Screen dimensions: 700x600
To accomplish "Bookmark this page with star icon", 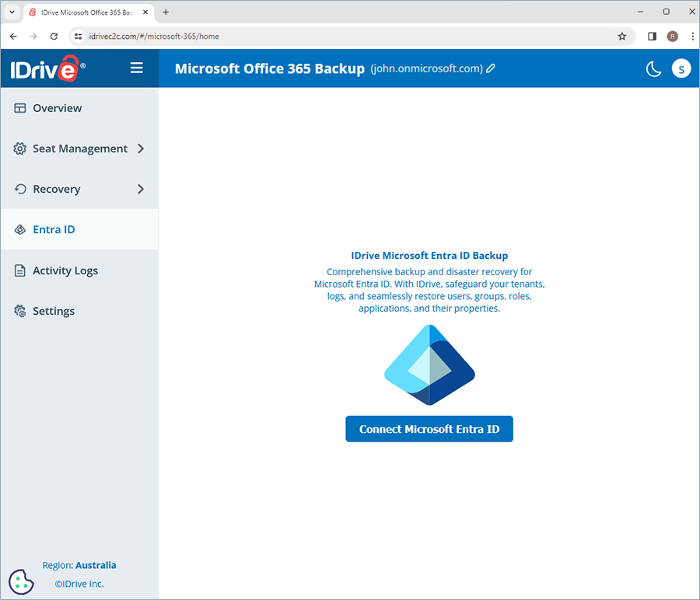I will (x=622, y=37).
